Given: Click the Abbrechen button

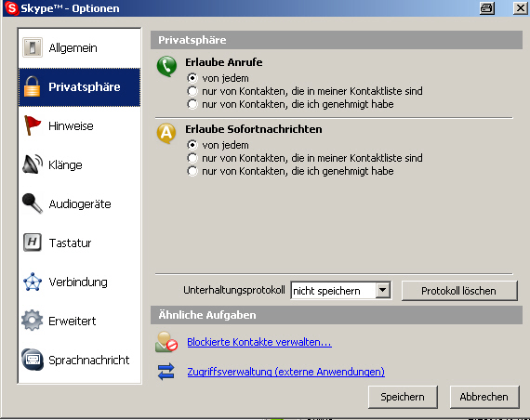Looking at the screenshot, I should 484,397.
